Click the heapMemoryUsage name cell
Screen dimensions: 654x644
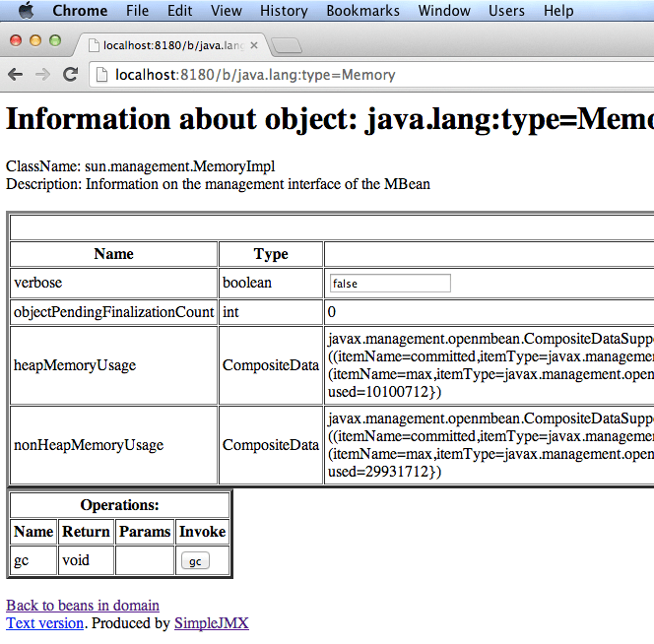113,365
